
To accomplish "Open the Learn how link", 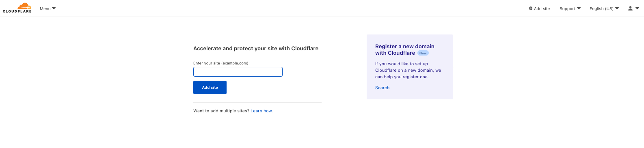I will pyautogui.click(x=261, y=111).
